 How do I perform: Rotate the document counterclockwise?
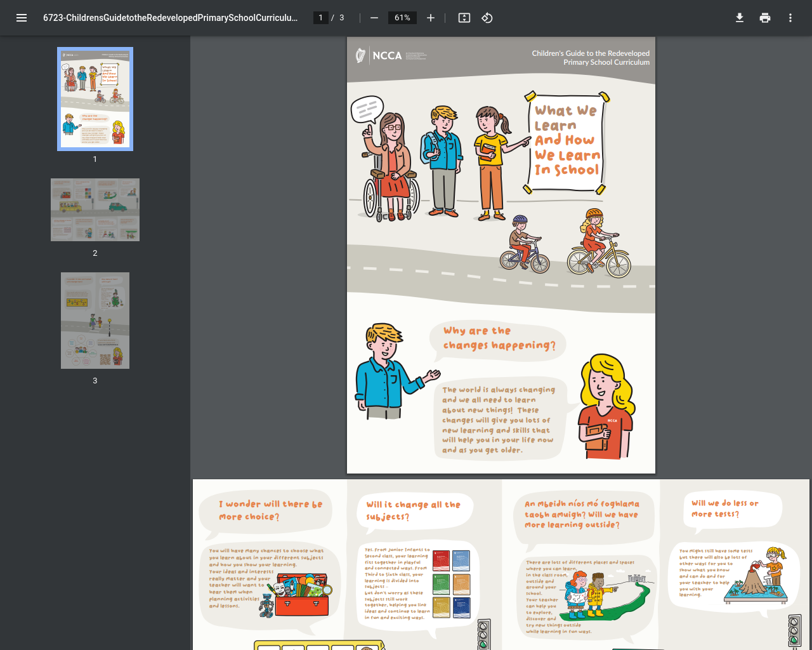tap(487, 18)
